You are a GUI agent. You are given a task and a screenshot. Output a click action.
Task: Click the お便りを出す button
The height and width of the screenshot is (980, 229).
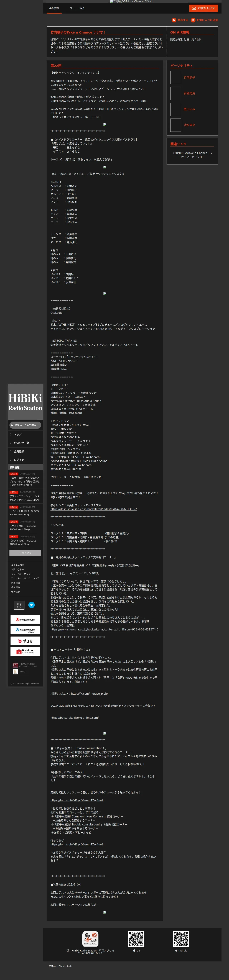(x=203, y=8)
